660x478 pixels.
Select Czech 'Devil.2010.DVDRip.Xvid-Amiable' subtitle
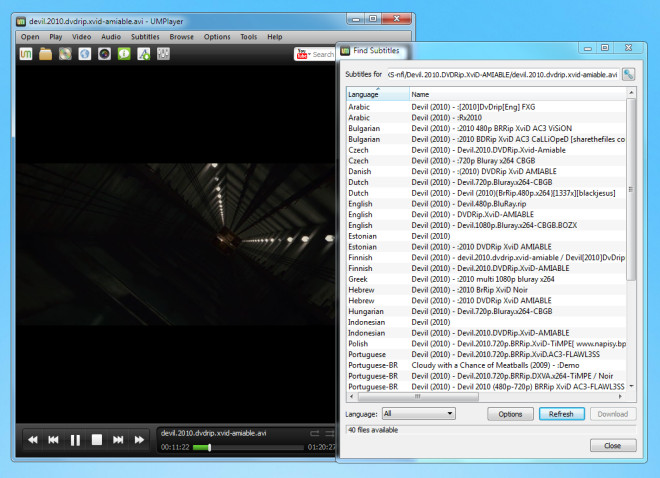[486, 150]
